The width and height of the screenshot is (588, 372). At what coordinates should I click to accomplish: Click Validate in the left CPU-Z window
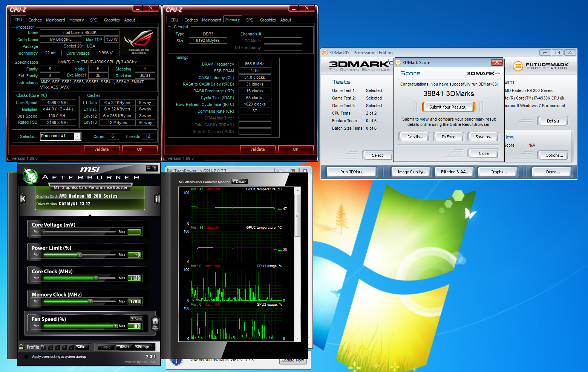[101, 149]
